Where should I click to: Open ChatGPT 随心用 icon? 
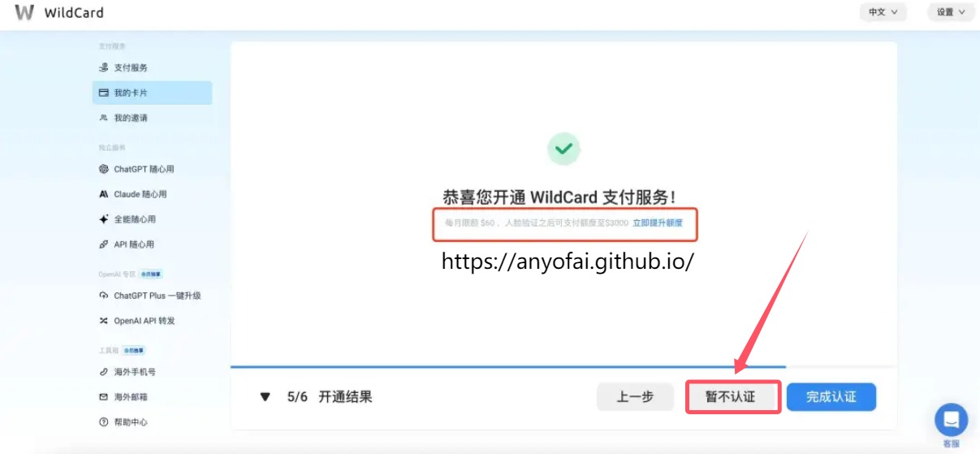click(103, 169)
